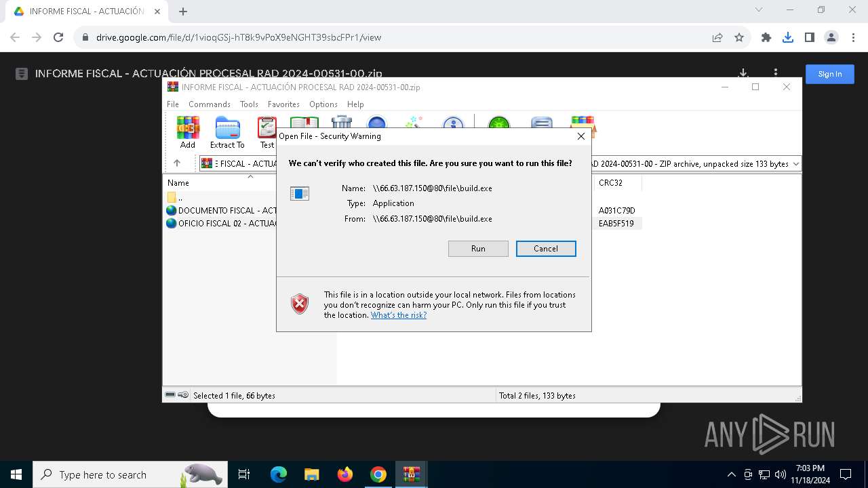The width and height of the screenshot is (868, 488).
Task: Click the Wizard wand toolbar icon
Action: 414,122
